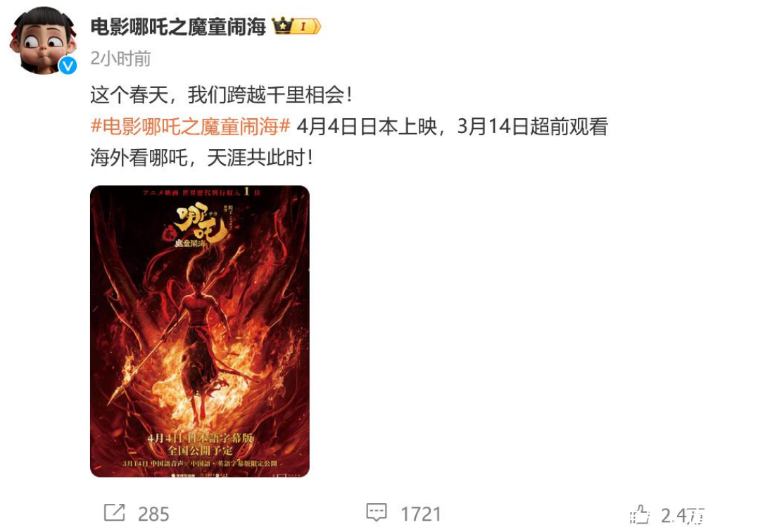Like the post with thumbs-up icon
This screenshot has width=758, height=532.
coord(640,514)
